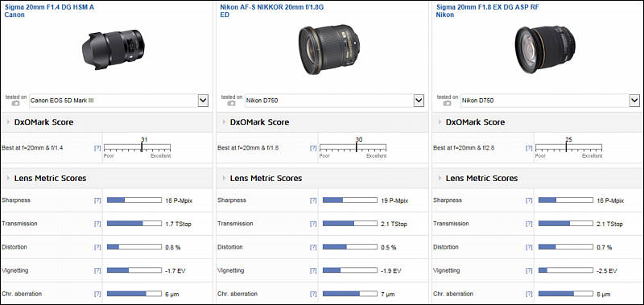Click the DxOMark score scale showing 25
The height and width of the screenshot is (305, 644).
(x=568, y=148)
